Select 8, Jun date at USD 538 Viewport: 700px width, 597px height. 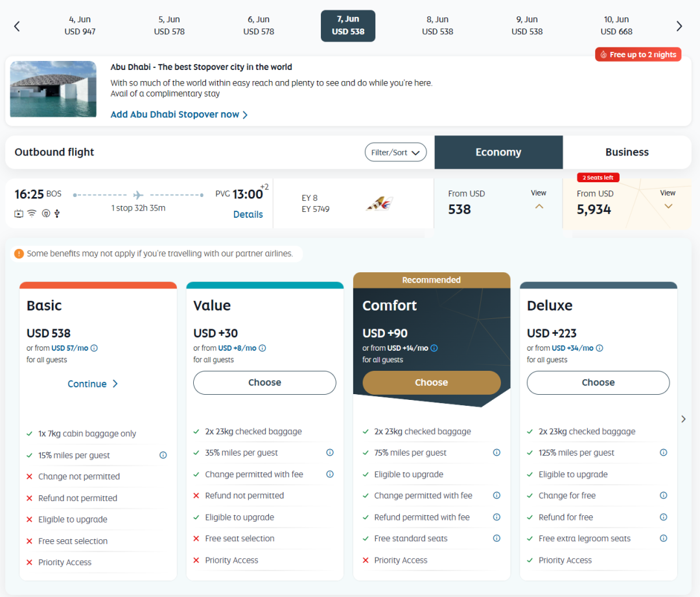[437, 26]
